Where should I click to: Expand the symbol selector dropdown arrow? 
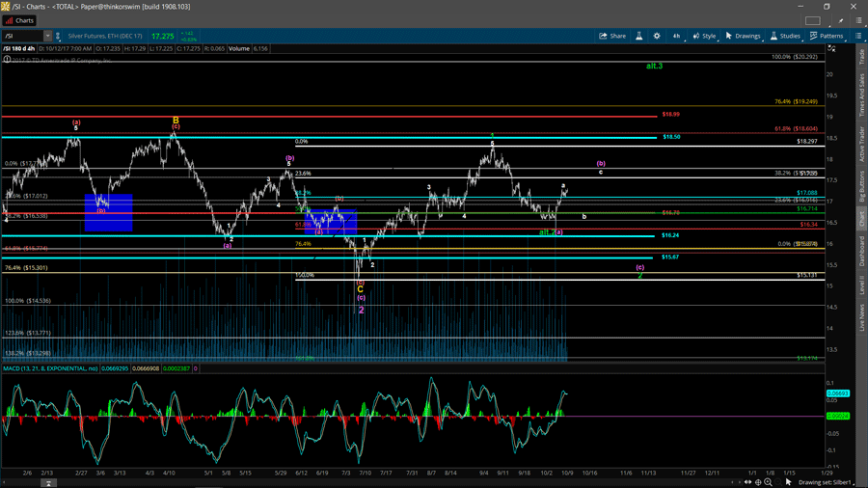point(47,36)
